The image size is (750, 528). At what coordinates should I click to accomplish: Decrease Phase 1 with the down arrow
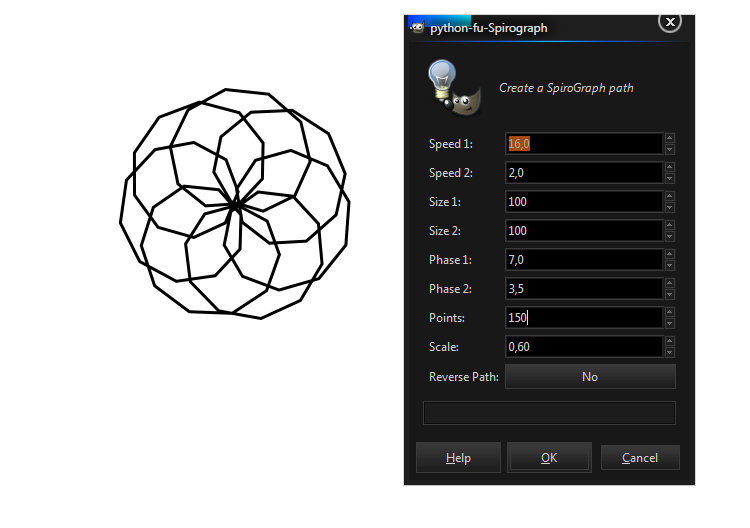point(670,265)
